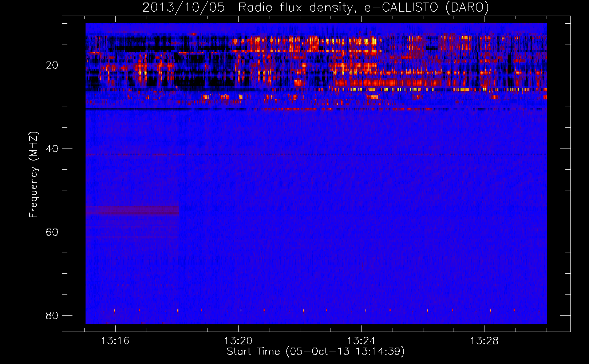589x364 pixels.
Task: Click the plot title 'Radio flux density, e-CALLISTO (DARO)'
Action: pos(363,7)
